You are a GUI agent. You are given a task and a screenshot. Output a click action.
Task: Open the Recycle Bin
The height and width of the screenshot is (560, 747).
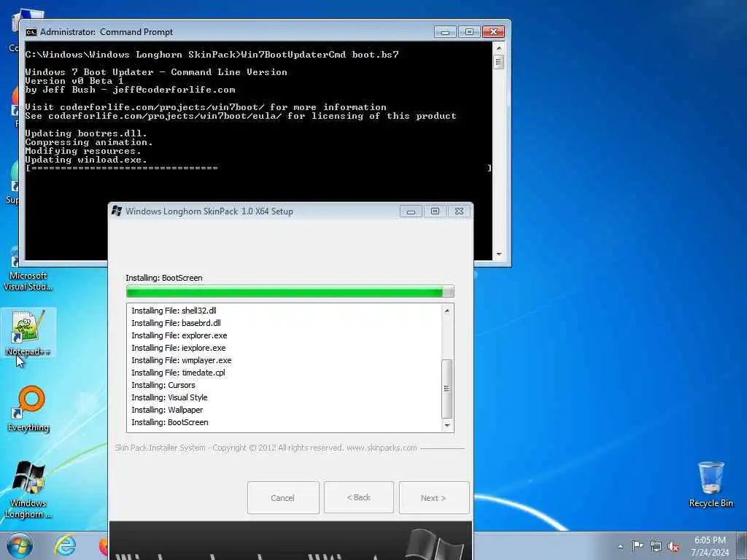click(711, 484)
